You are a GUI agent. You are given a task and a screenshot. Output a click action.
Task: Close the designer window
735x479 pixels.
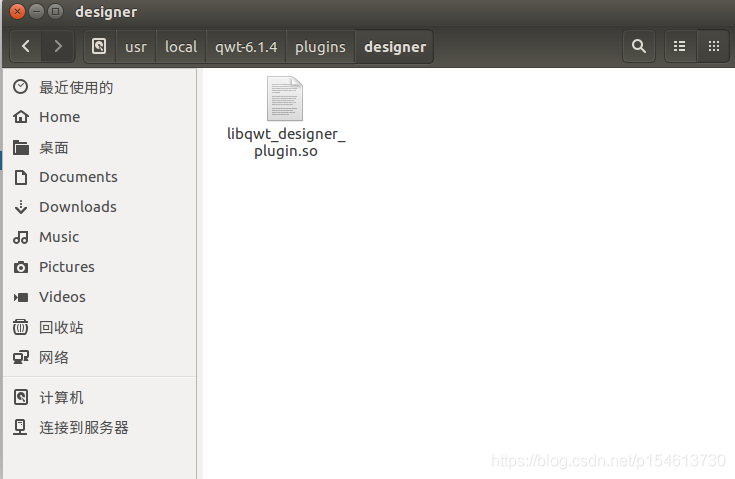coord(17,11)
